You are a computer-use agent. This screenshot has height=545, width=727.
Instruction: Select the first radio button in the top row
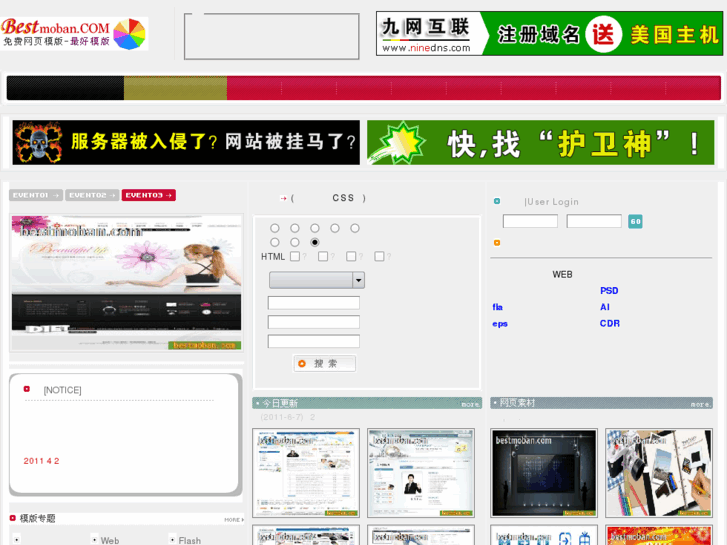pyautogui.click(x=275, y=228)
